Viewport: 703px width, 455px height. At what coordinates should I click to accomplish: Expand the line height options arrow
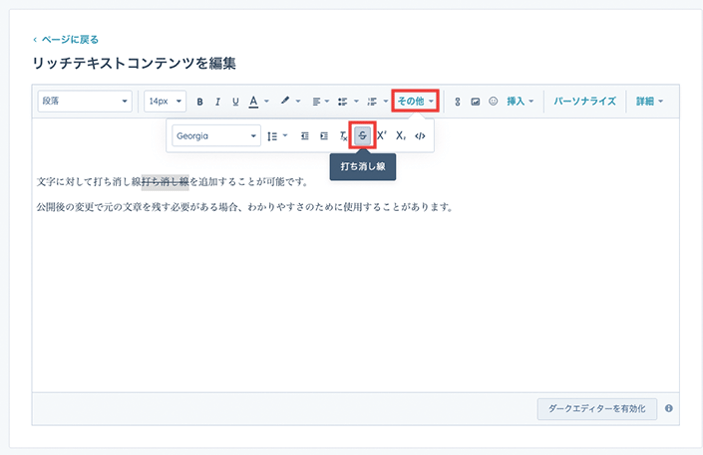tap(285, 135)
